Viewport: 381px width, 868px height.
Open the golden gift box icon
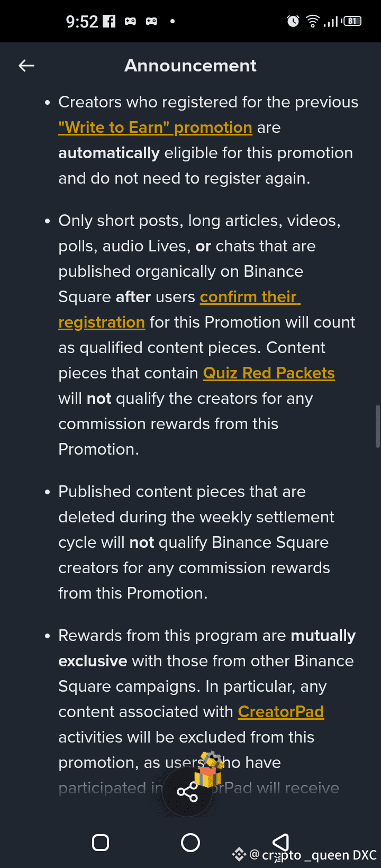coord(209,770)
